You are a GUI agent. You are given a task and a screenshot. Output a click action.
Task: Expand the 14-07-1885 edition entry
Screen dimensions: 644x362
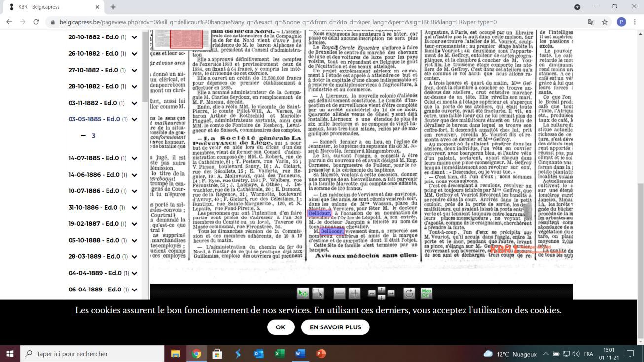click(x=134, y=158)
